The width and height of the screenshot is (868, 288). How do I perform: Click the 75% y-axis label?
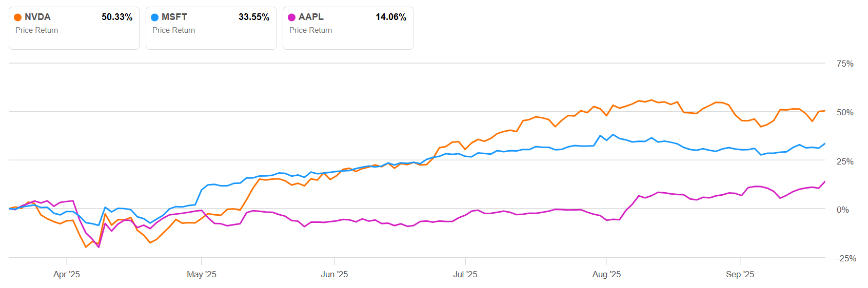tap(845, 64)
